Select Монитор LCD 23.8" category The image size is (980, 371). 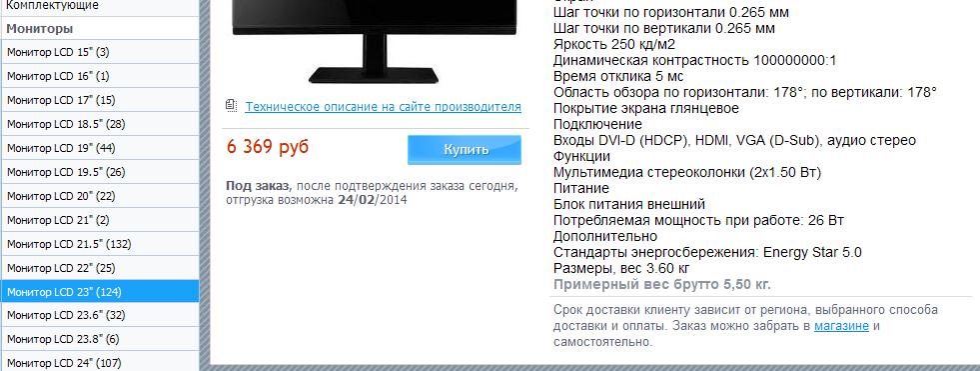click(100, 339)
